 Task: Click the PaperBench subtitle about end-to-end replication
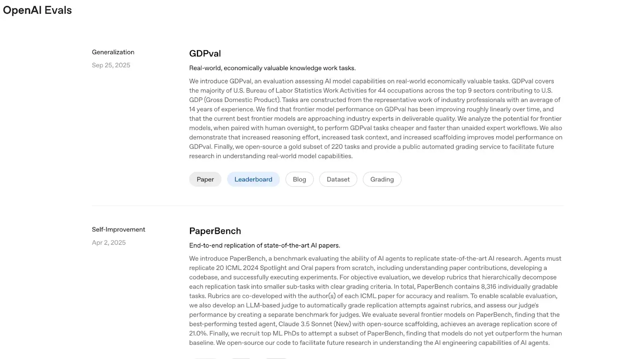click(264, 245)
